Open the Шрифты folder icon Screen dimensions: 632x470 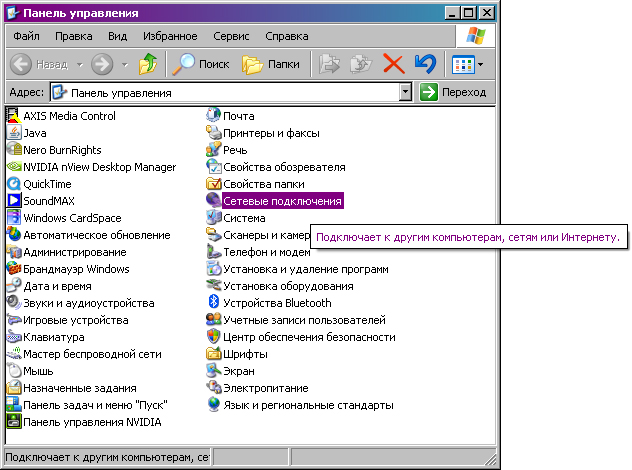(213, 354)
